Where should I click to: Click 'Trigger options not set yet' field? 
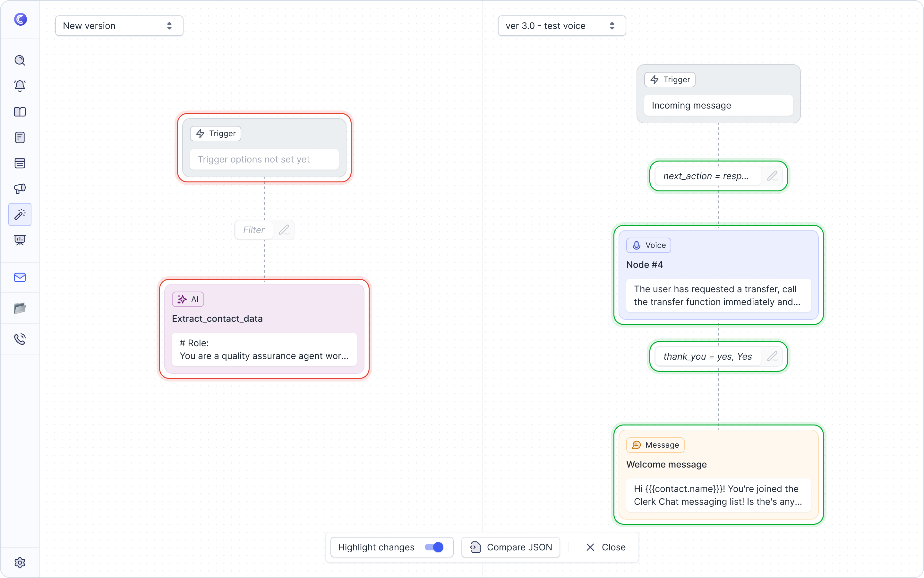click(264, 159)
